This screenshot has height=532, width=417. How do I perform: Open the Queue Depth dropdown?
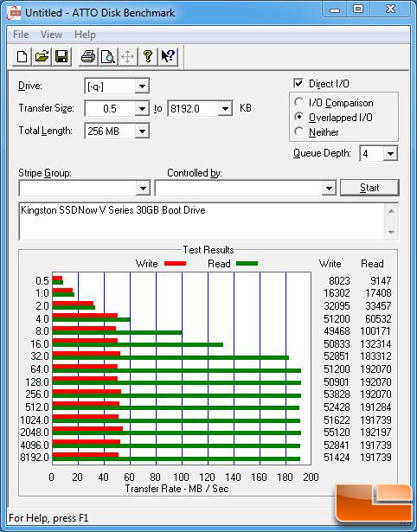click(x=390, y=154)
